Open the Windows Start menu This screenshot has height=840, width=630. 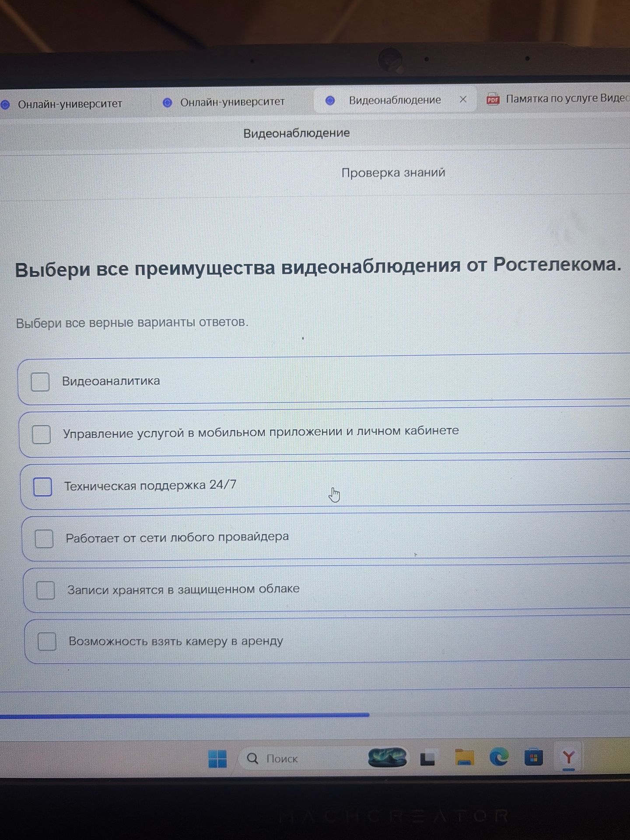click(x=217, y=759)
